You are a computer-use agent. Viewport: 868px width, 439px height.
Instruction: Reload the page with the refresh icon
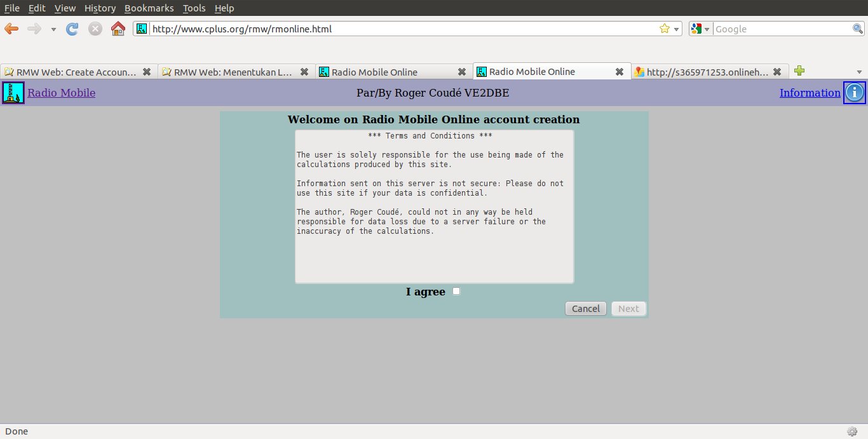[x=72, y=29]
